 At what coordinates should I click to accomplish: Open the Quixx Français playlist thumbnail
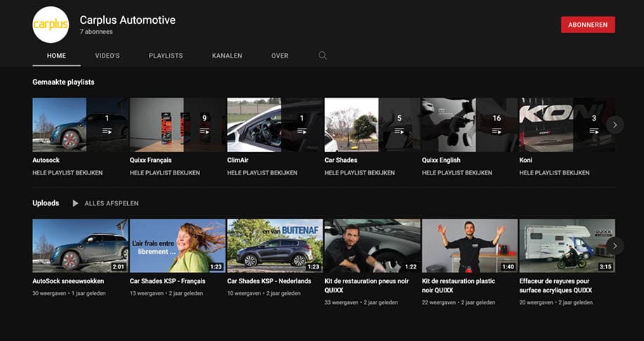(178, 124)
